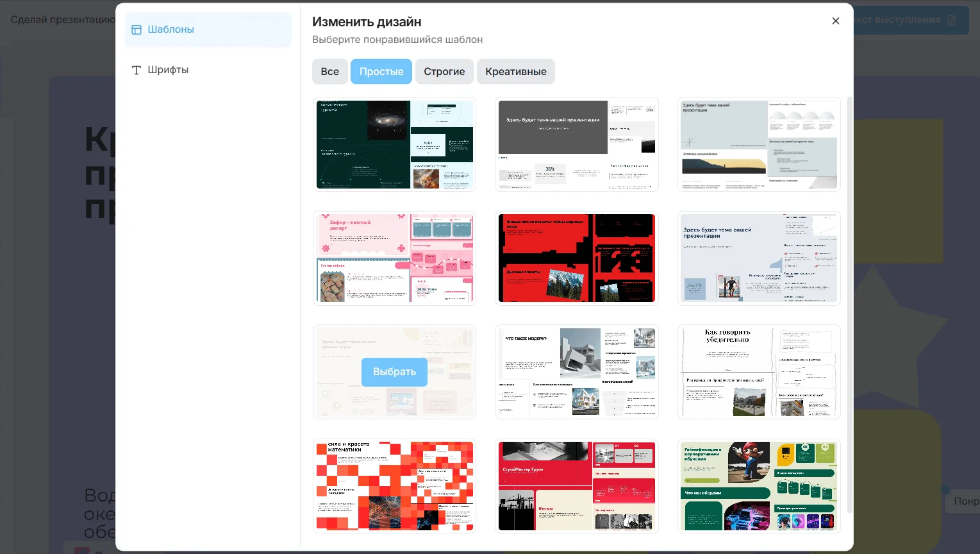Select the pale blue sunset landscape template

(758, 144)
